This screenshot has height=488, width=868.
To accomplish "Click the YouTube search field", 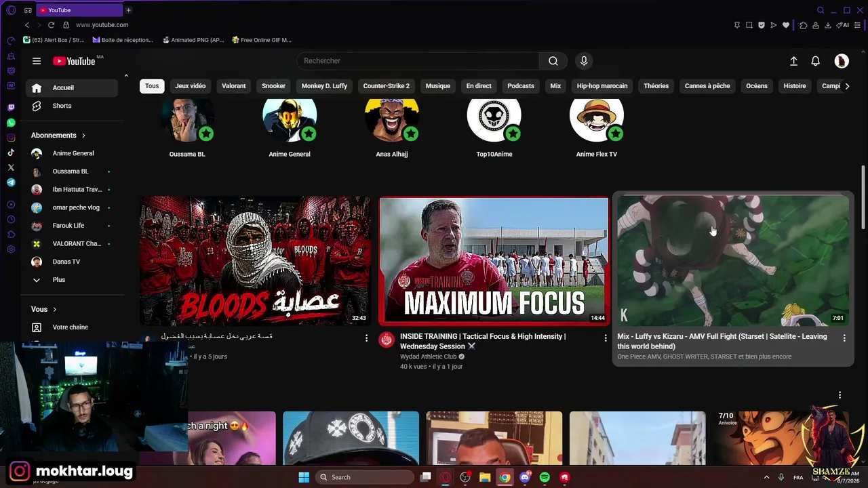I will [418, 61].
